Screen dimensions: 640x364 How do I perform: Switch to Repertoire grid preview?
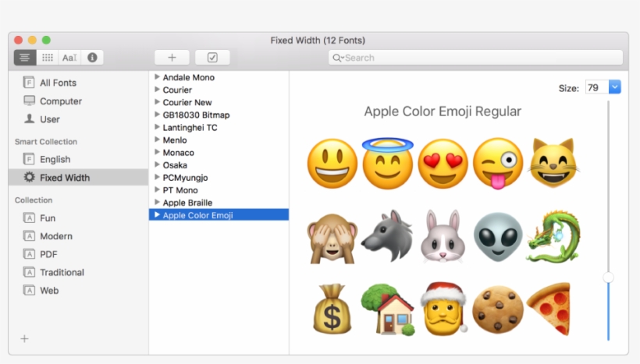tap(48, 58)
